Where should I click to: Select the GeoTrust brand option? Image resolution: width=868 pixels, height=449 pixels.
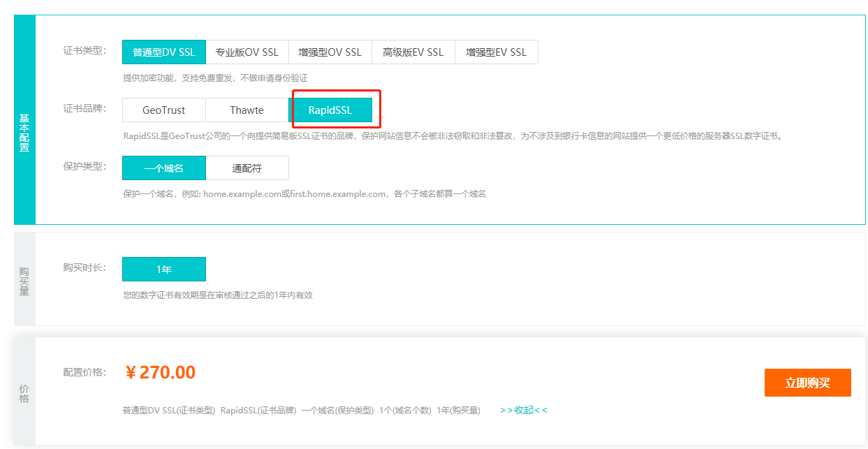tap(164, 110)
